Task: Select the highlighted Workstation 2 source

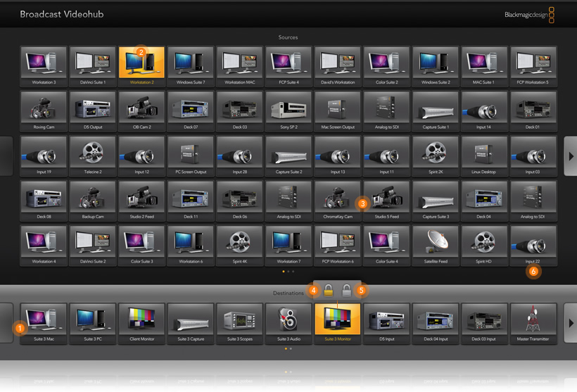Action: tap(141, 66)
